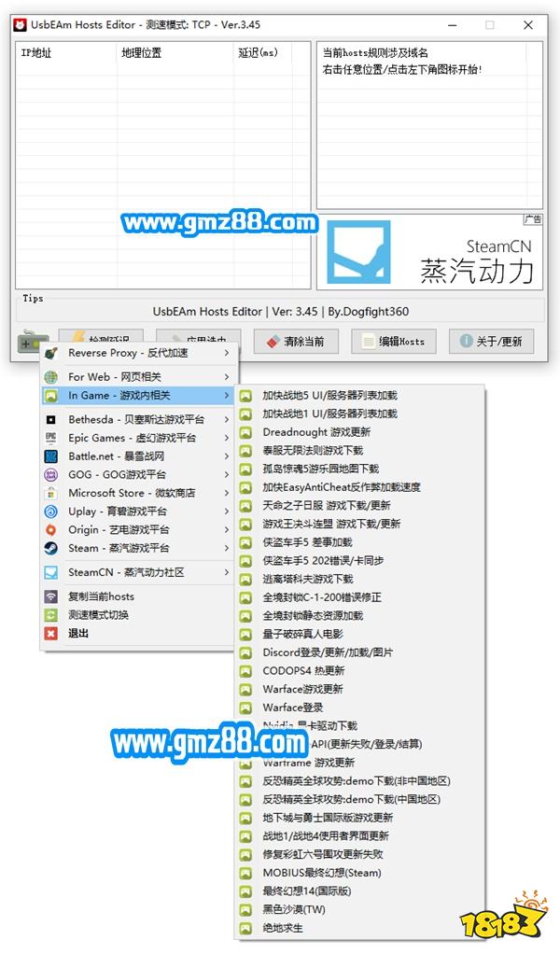Select 最终幻想14(国际版) entry
This screenshot has height=954, width=560.
click(360, 891)
